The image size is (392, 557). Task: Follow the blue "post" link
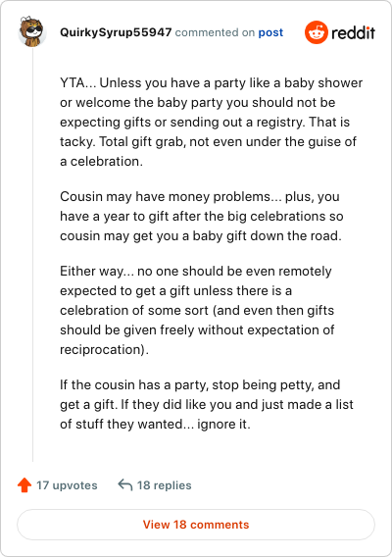tap(270, 32)
